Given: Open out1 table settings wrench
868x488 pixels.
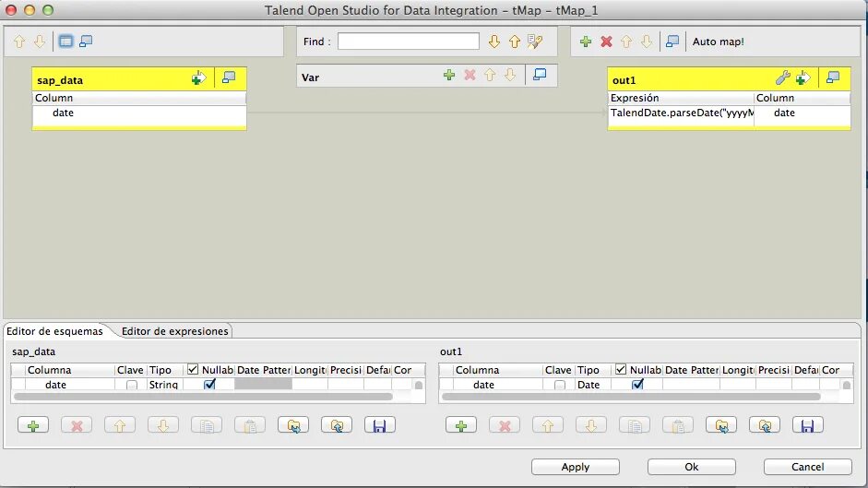Looking at the screenshot, I should point(782,78).
